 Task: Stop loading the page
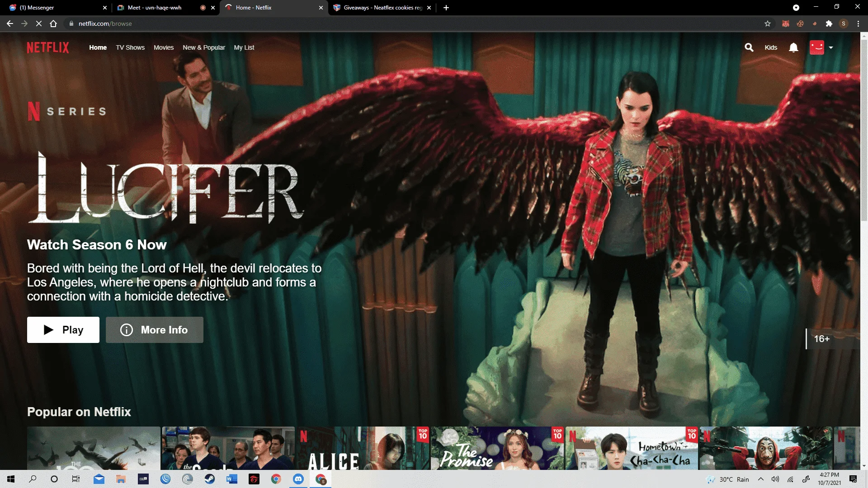click(x=39, y=23)
